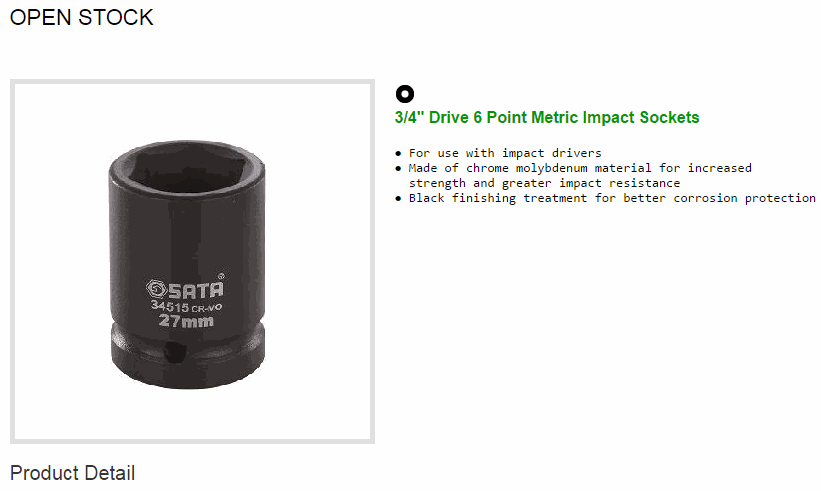The width and height of the screenshot is (821, 491).
Task: Open the 3/4" Drive 6 Point Metric Impact Sockets link
Action: point(547,117)
